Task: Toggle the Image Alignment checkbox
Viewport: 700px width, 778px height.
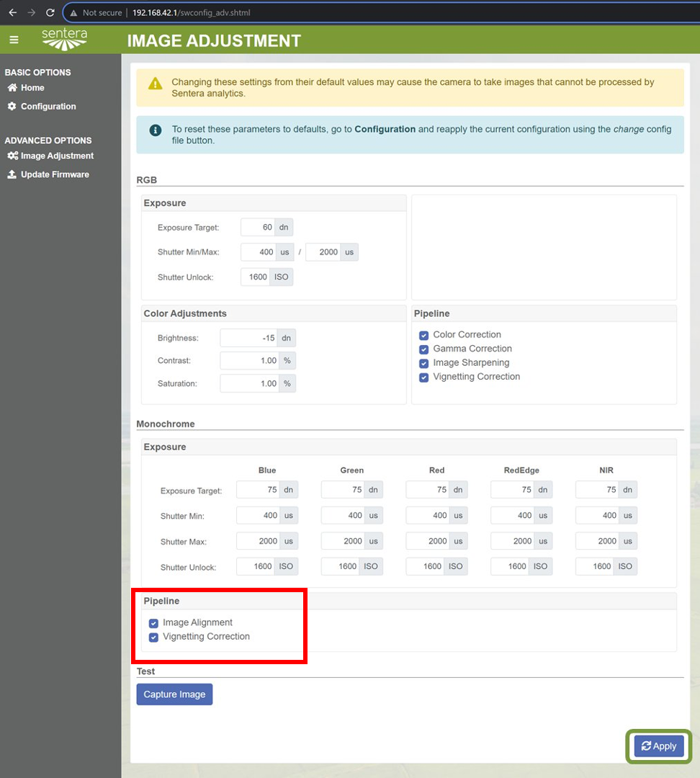Action: [153, 623]
